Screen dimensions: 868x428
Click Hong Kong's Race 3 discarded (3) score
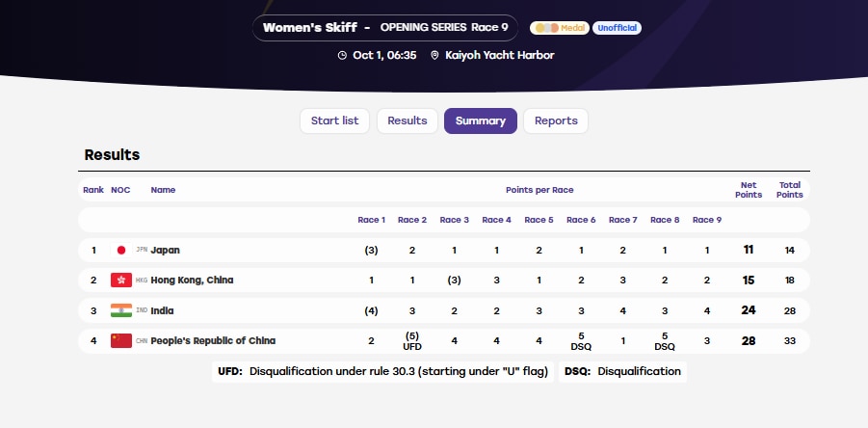454,281
